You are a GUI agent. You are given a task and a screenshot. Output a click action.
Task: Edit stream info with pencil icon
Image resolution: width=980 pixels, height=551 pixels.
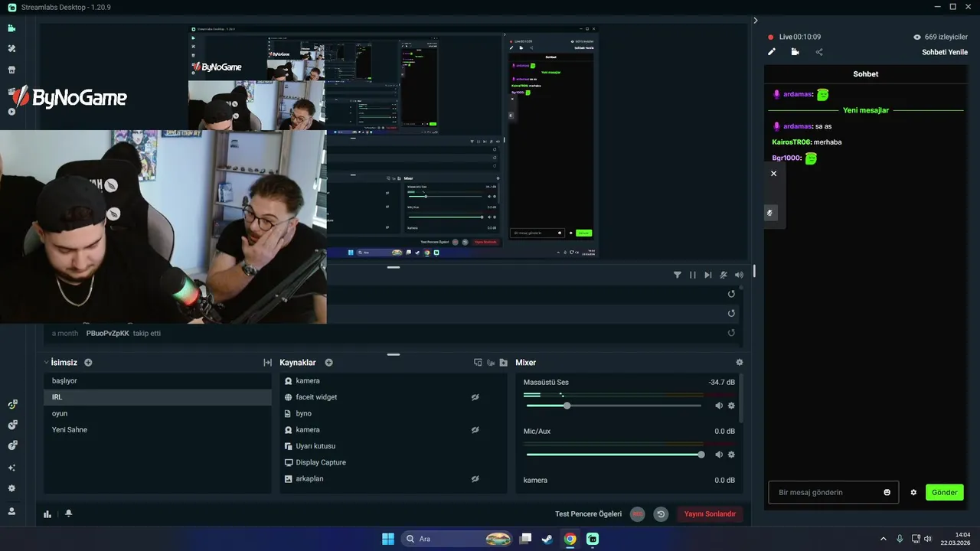772,52
